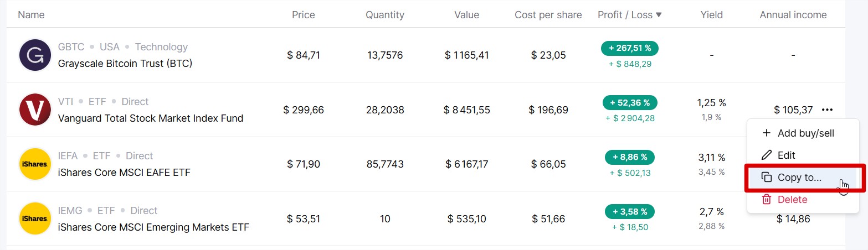The width and height of the screenshot is (868, 250).
Task: Click the + 3,58 % profit badge
Action: [630, 212]
